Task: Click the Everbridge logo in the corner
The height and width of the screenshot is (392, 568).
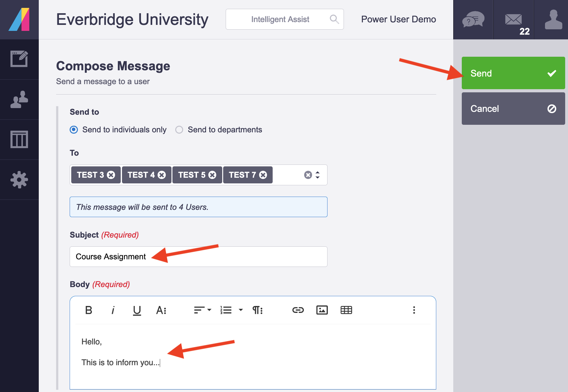Action: (20, 20)
